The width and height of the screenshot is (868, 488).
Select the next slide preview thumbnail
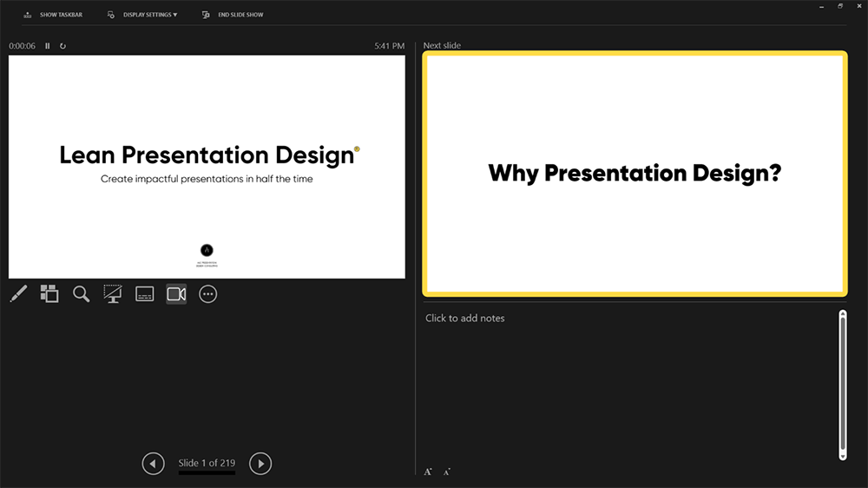(635, 174)
